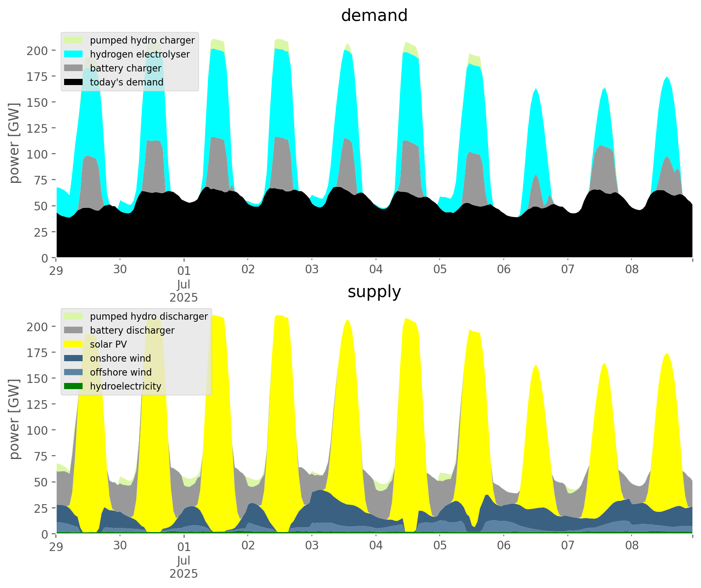Screen dimensions: 701x588
Task: Click the pumped hydro discharger legend label
Action: [149, 316]
